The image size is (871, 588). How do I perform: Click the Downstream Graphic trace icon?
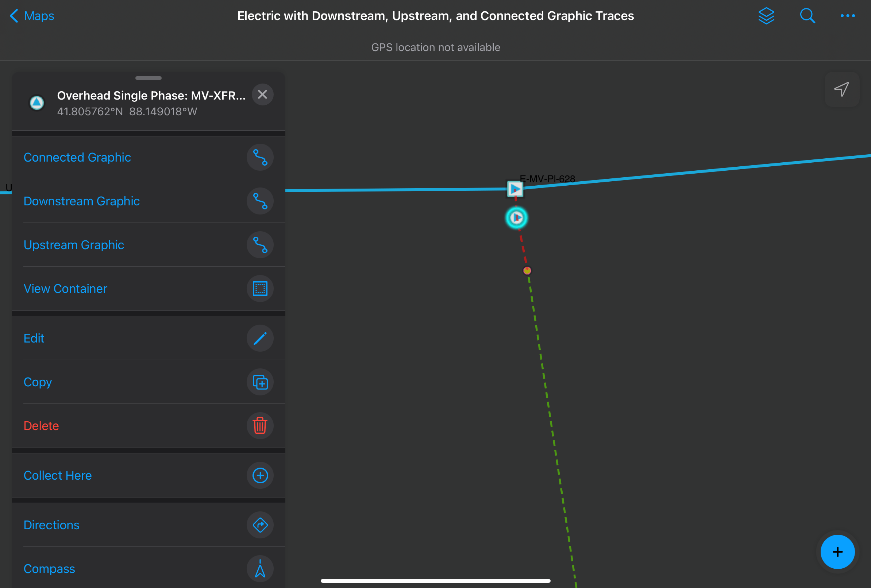click(x=259, y=201)
